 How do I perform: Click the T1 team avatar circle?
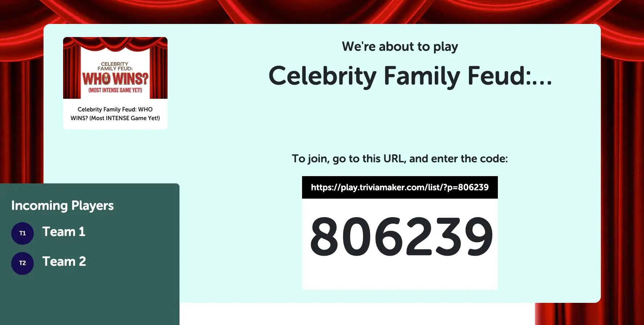point(22,233)
